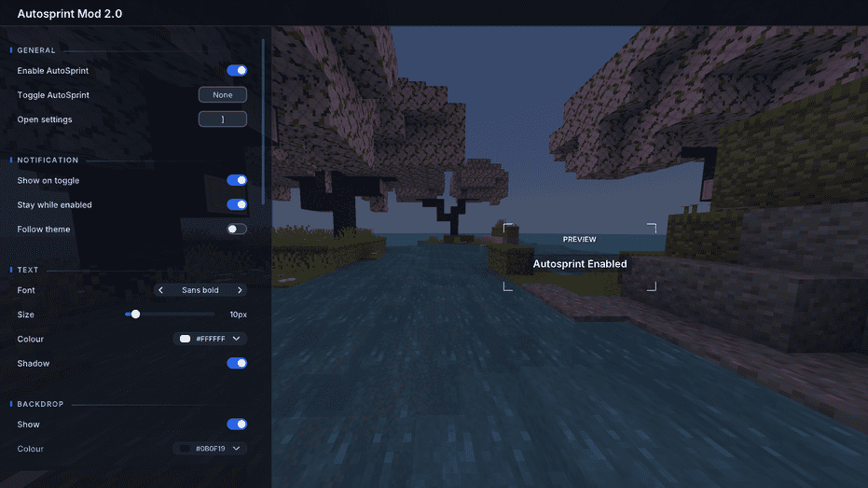Turn off Show on toggle switch
The width and height of the screenshot is (868, 488).
tap(237, 180)
